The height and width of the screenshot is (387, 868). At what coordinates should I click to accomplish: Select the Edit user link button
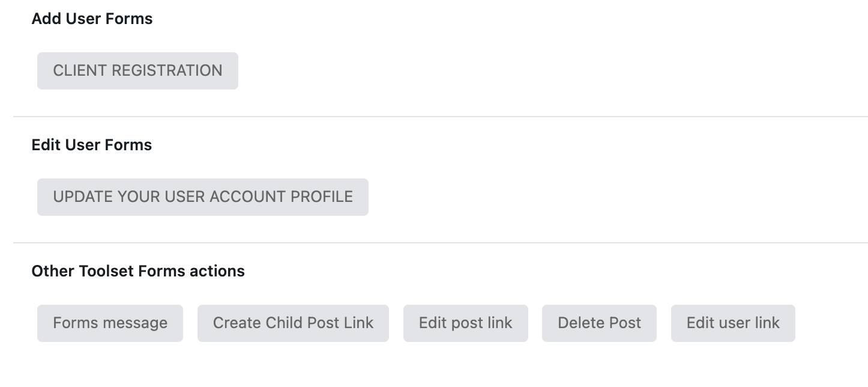[x=733, y=323]
